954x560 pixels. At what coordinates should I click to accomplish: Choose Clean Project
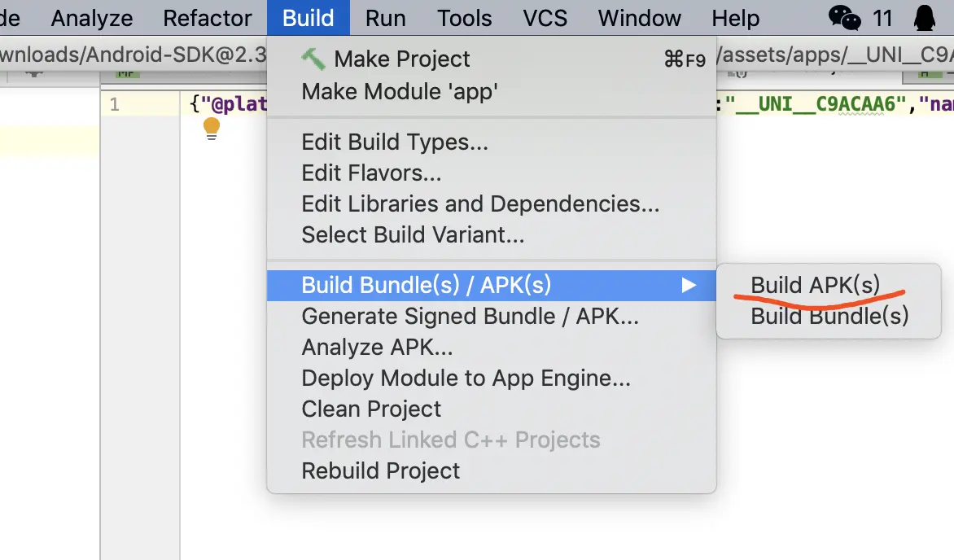pyautogui.click(x=371, y=409)
